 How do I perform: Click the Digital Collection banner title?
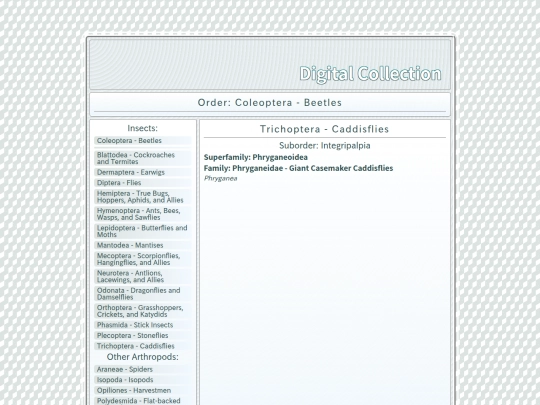click(370, 74)
